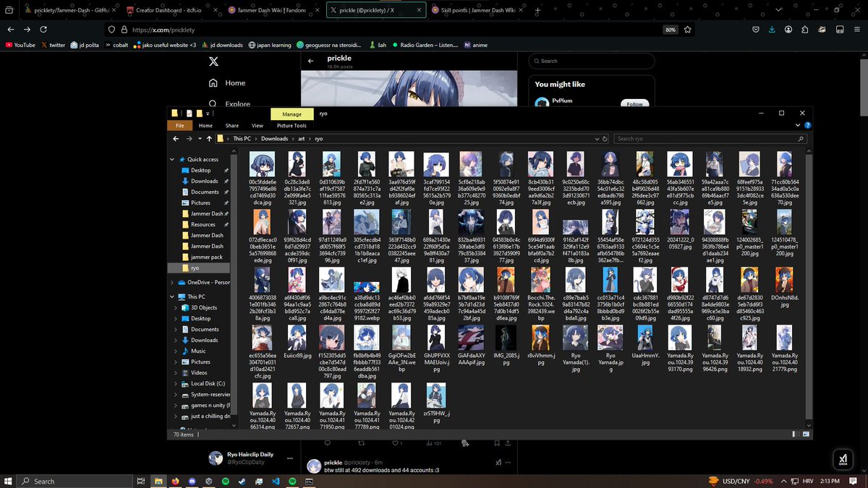Screen dimensions: 868x488
Task: Select Downloads under Quick access
Action: pos(204,181)
